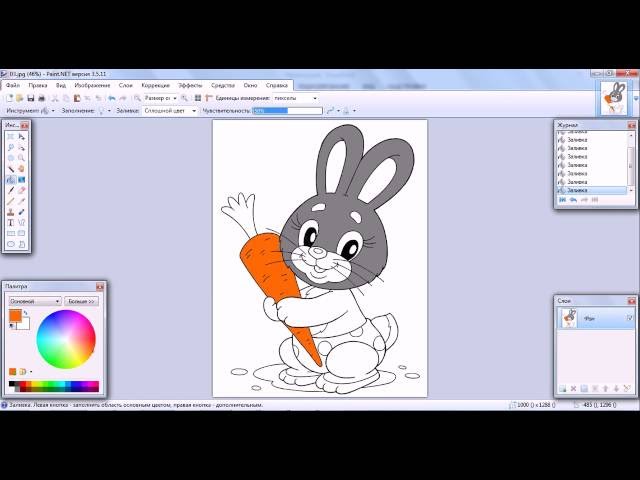This screenshot has height=480, width=640.
Task: Pick a hue from the color wheel
Action: (x=66, y=339)
